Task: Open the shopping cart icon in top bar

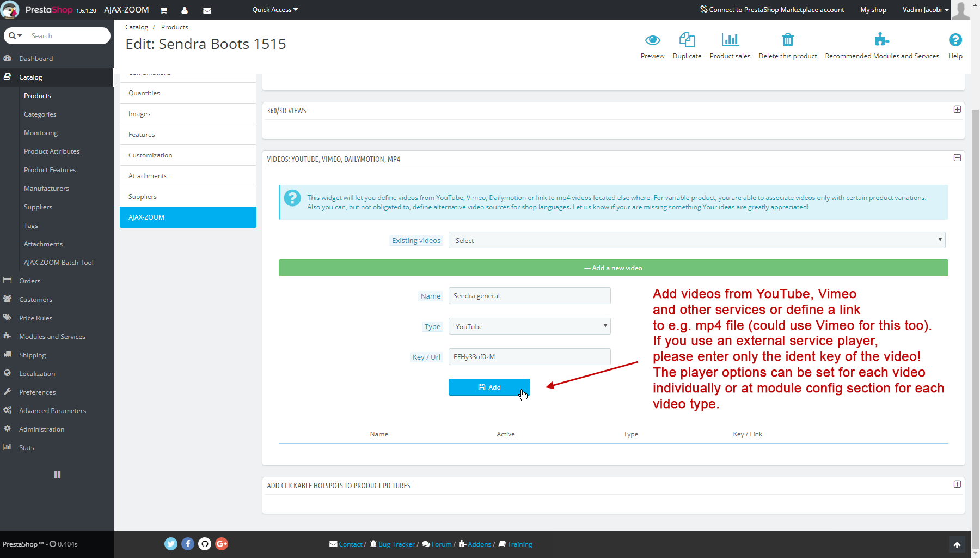Action: point(163,10)
